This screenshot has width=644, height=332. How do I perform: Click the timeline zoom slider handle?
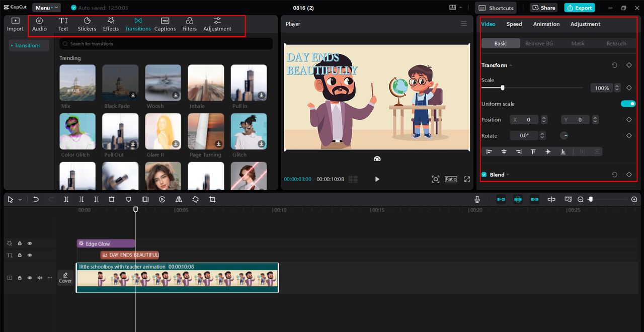[591, 199]
